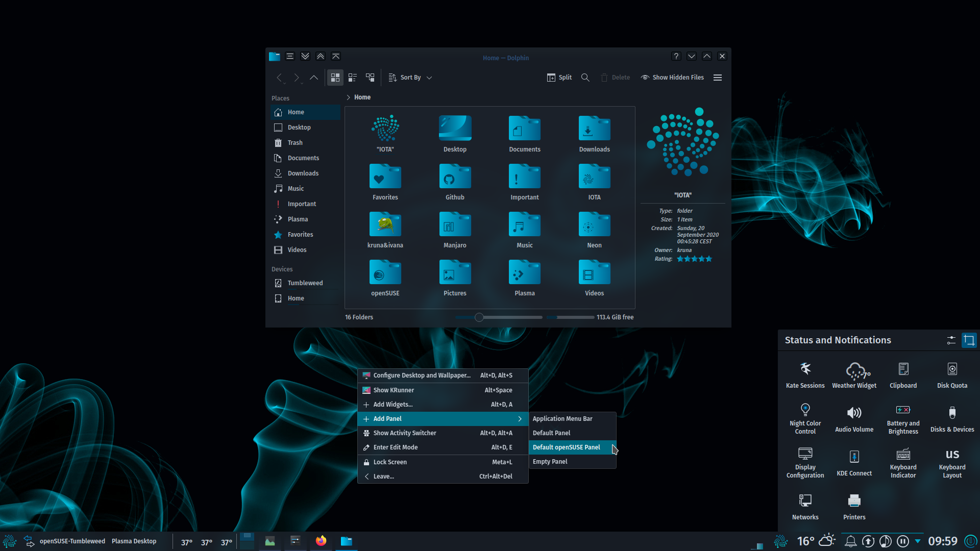Click the breadcrumb chevron before Home
This screenshot has height=551, width=980.
[348, 97]
